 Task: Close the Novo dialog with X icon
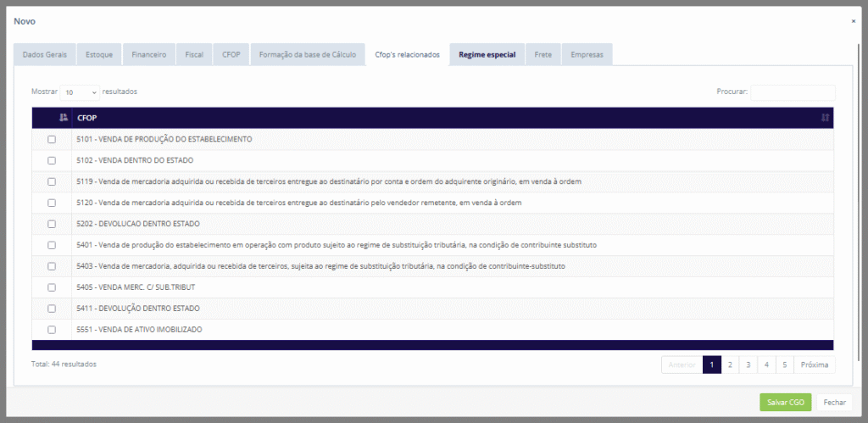pyautogui.click(x=853, y=20)
